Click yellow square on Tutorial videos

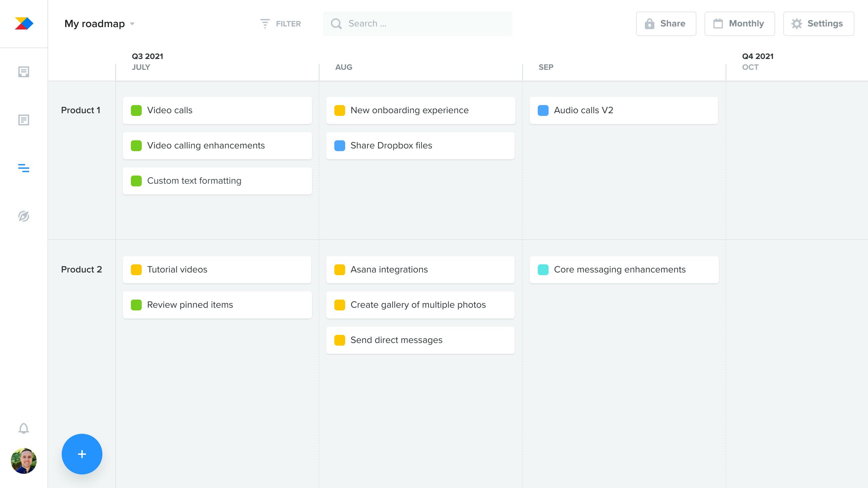[136, 270]
